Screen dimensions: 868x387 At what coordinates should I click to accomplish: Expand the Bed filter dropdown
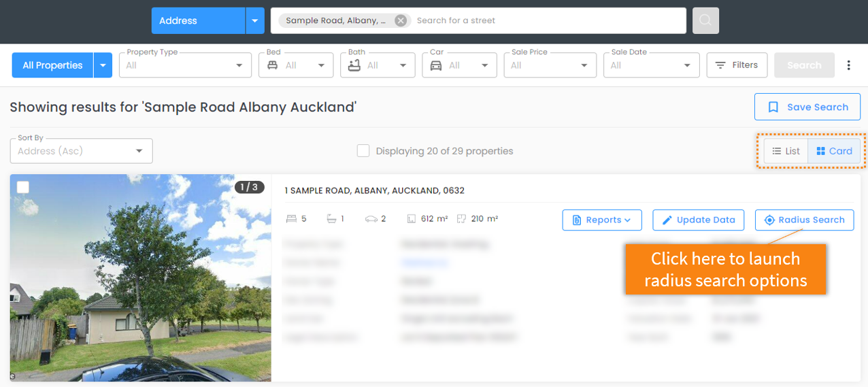point(296,65)
